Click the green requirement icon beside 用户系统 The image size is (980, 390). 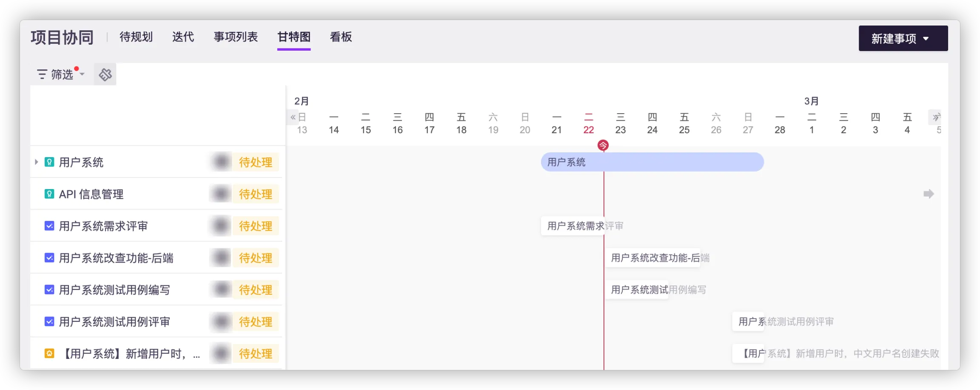(49, 162)
